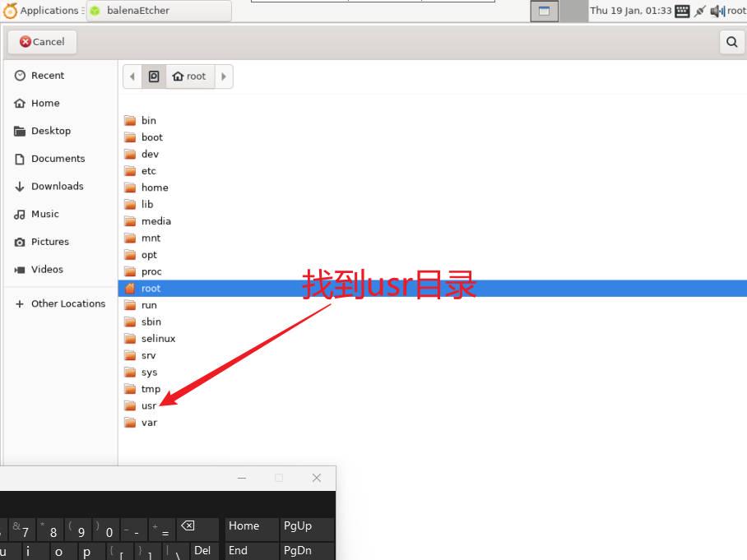
Task: Select the media folder
Action: click(x=432, y=221)
